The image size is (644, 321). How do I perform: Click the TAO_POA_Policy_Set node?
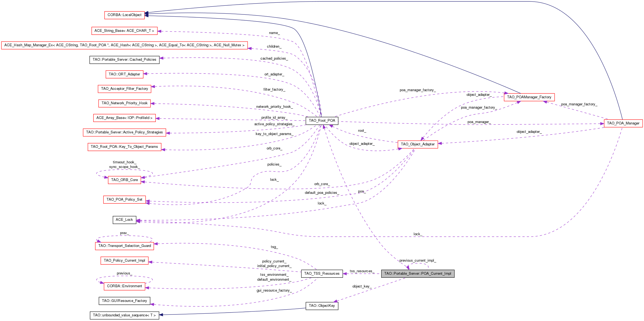(124, 200)
